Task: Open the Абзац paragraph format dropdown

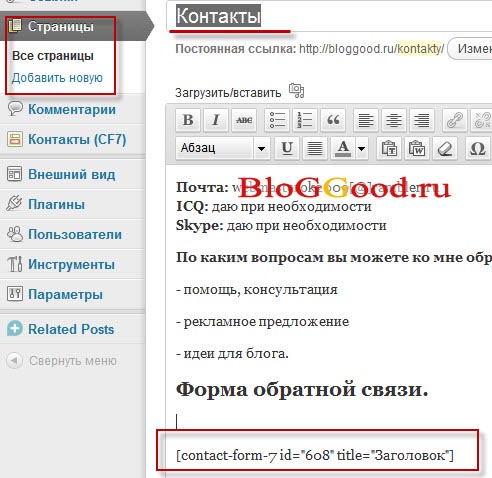Action: coord(223,148)
